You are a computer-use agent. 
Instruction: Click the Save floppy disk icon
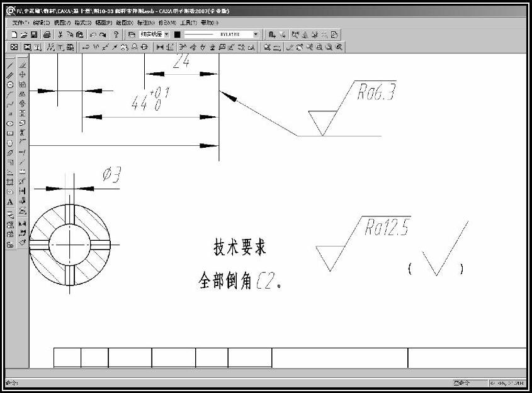click(x=34, y=35)
